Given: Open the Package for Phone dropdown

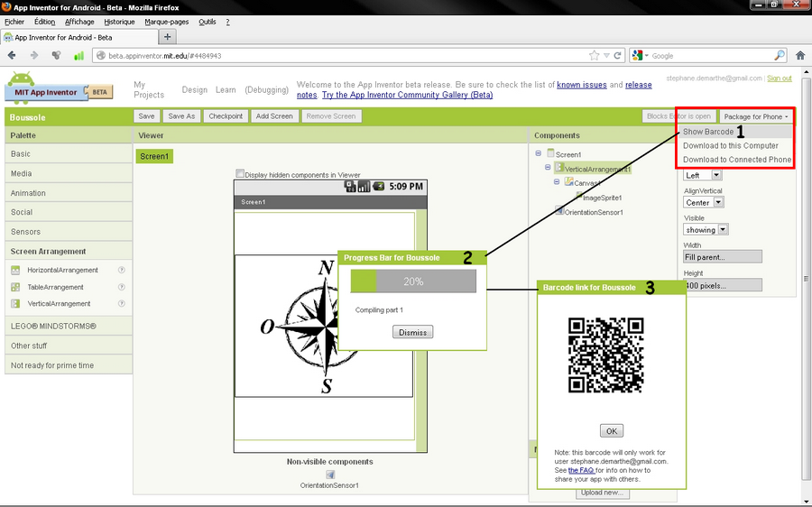Looking at the screenshot, I should click(x=755, y=116).
